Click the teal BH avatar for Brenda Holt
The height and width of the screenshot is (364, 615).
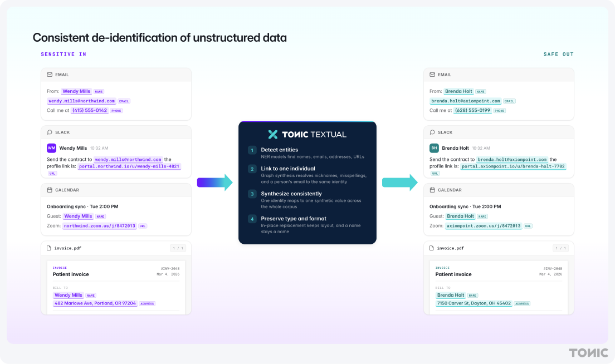(x=434, y=147)
